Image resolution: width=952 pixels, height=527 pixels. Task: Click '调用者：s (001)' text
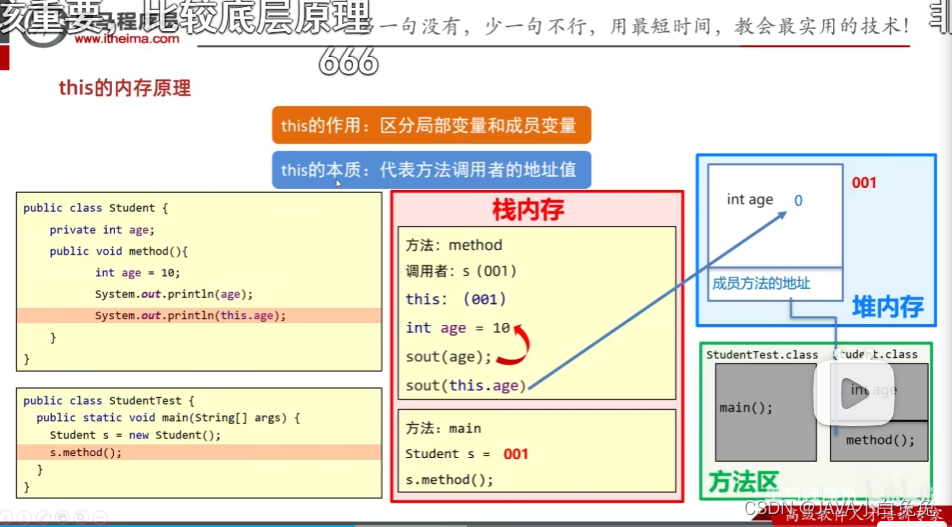[x=461, y=271]
